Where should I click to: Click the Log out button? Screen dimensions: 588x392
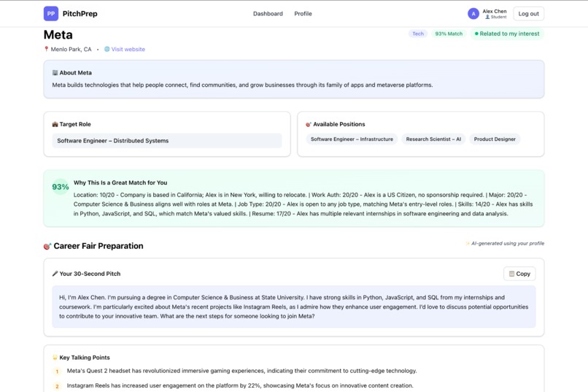(x=528, y=13)
